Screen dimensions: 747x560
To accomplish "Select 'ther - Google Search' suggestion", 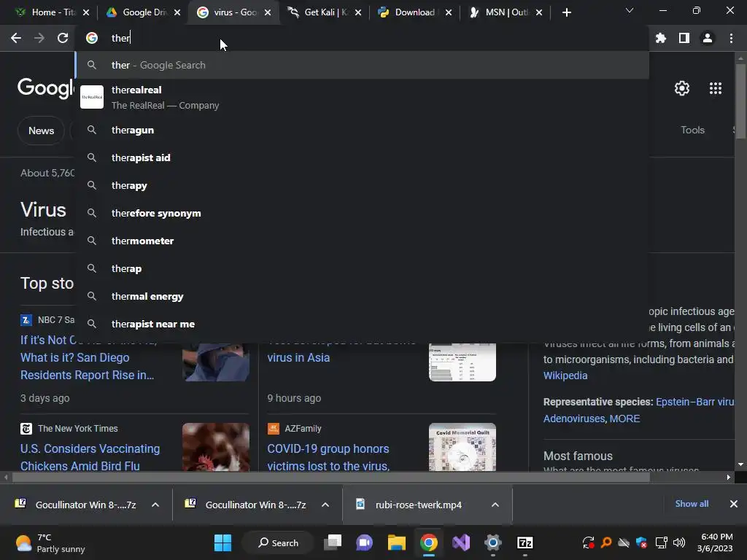I will point(362,65).
